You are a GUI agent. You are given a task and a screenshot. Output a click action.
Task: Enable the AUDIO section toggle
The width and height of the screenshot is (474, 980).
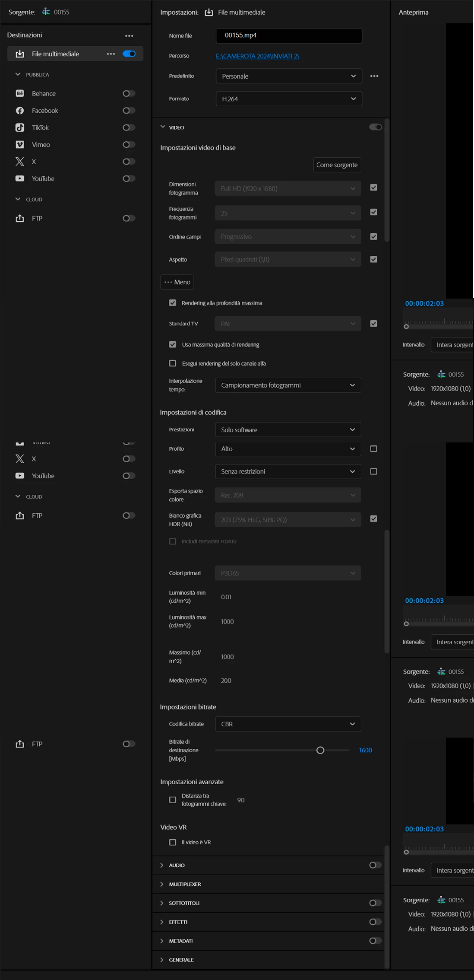pos(376,865)
